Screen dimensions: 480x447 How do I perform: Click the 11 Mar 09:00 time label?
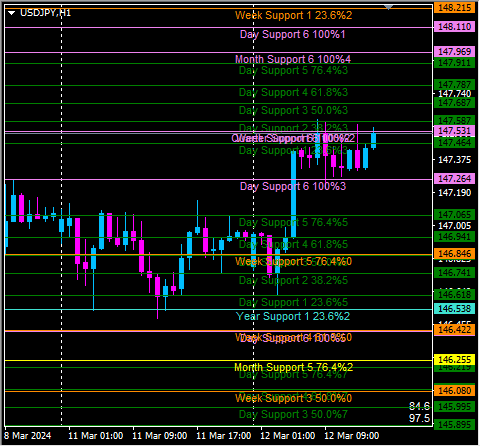[x=160, y=436]
